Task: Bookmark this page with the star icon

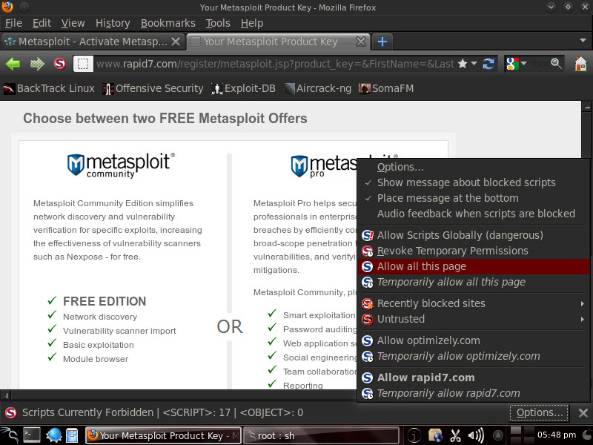Action: [x=462, y=64]
